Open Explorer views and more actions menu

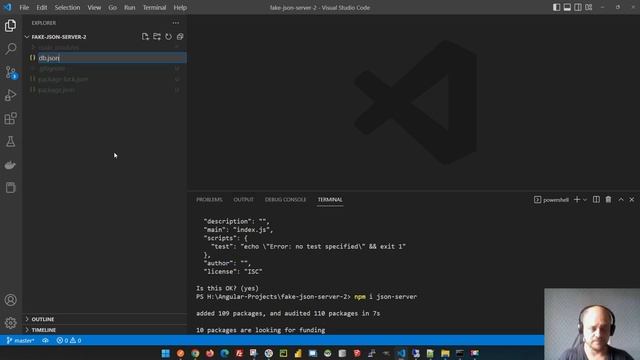[176, 23]
